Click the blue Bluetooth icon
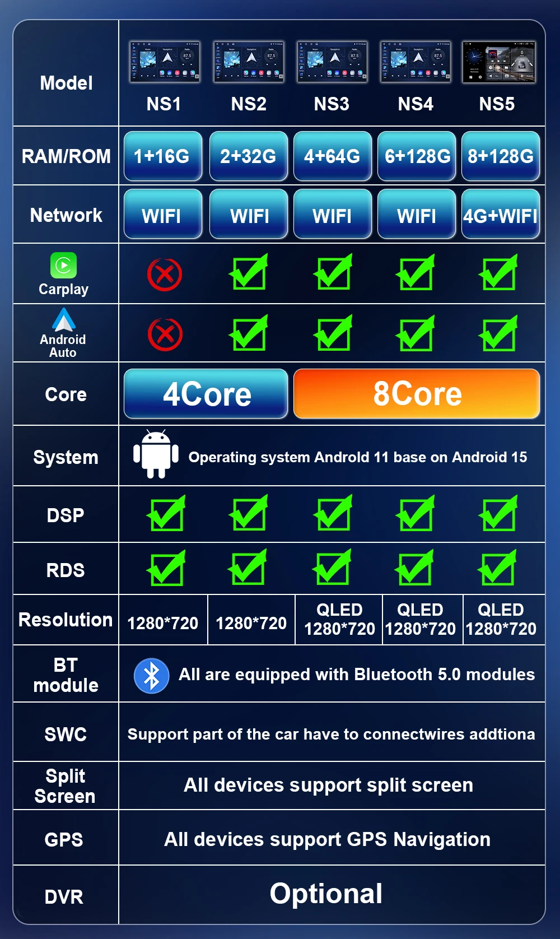 pyautogui.click(x=151, y=676)
